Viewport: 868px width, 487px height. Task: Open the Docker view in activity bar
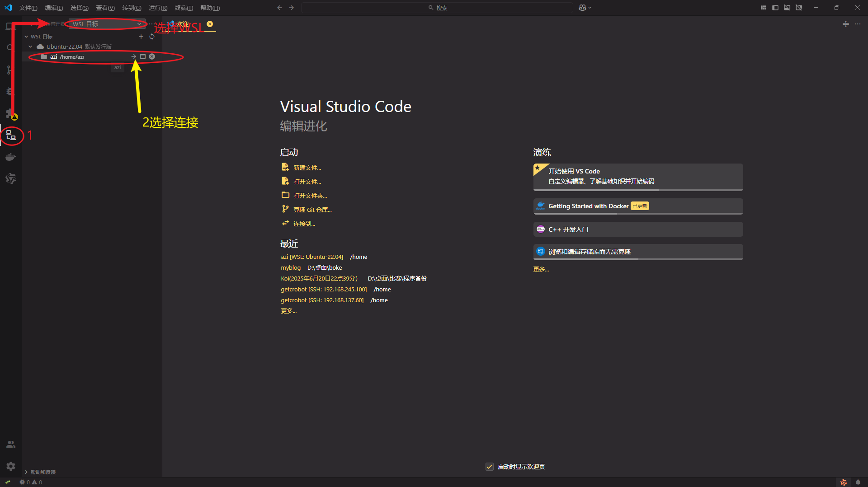click(11, 157)
